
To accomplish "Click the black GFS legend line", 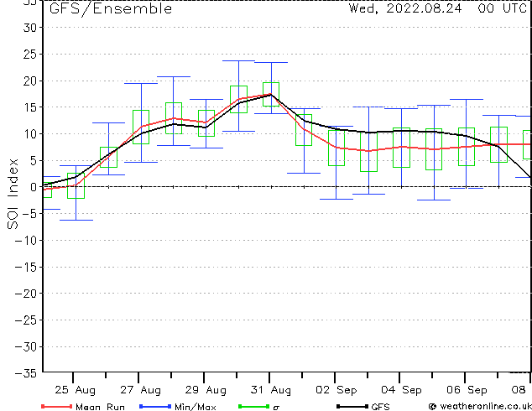I will pos(352,406).
